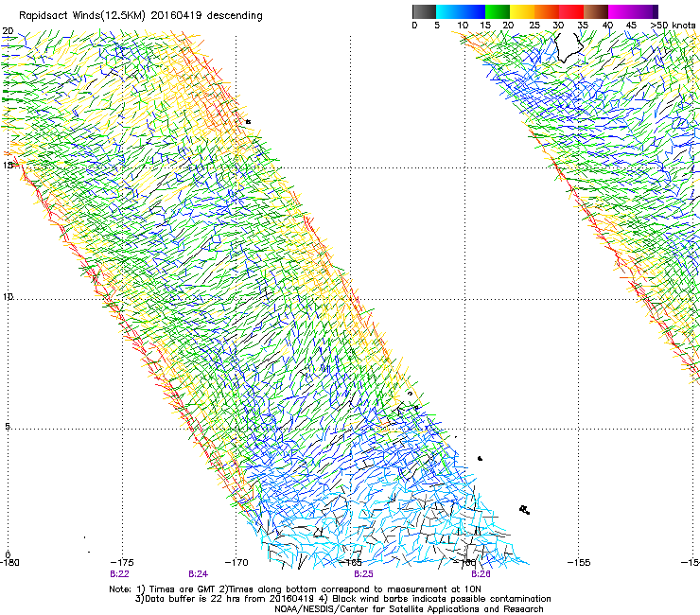Select the dark purple 45–50 knots legend swatch

[645, 11]
